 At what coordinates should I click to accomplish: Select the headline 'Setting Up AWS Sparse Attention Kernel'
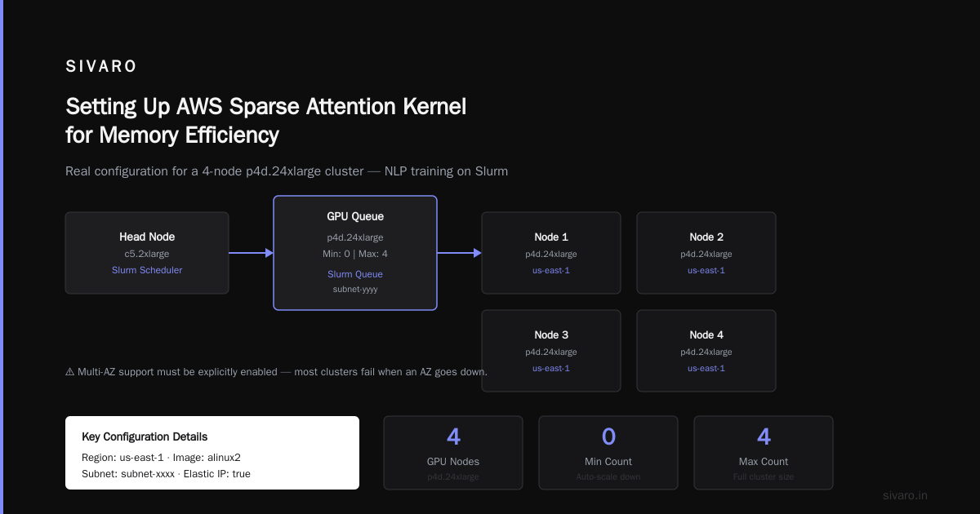(x=266, y=107)
